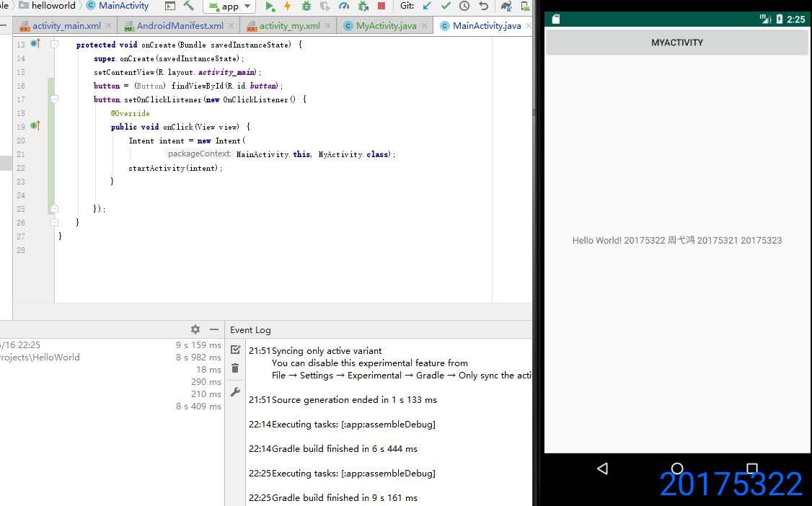Viewport: 812px width, 506px height.
Task: Switch to the MyActivity.java tab
Action: [386, 25]
